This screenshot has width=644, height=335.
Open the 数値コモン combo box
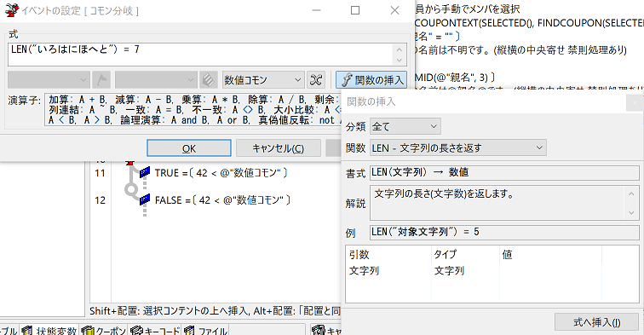(x=263, y=80)
